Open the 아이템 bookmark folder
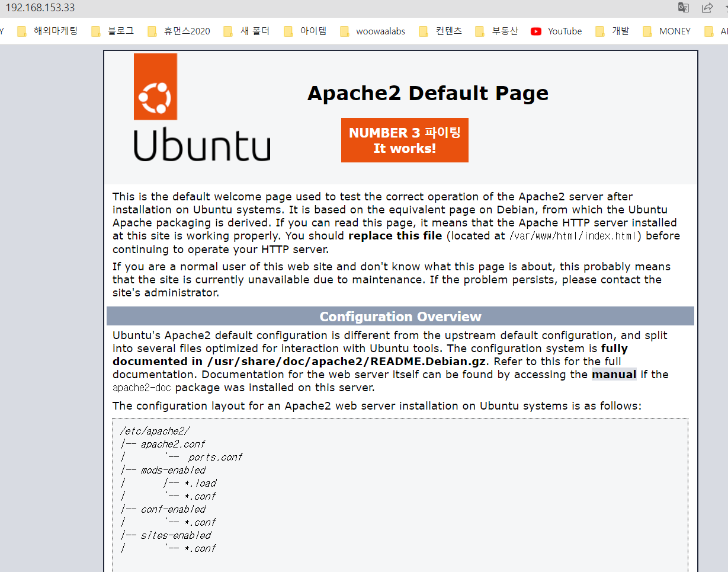The width and height of the screenshot is (728, 572). (x=306, y=31)
